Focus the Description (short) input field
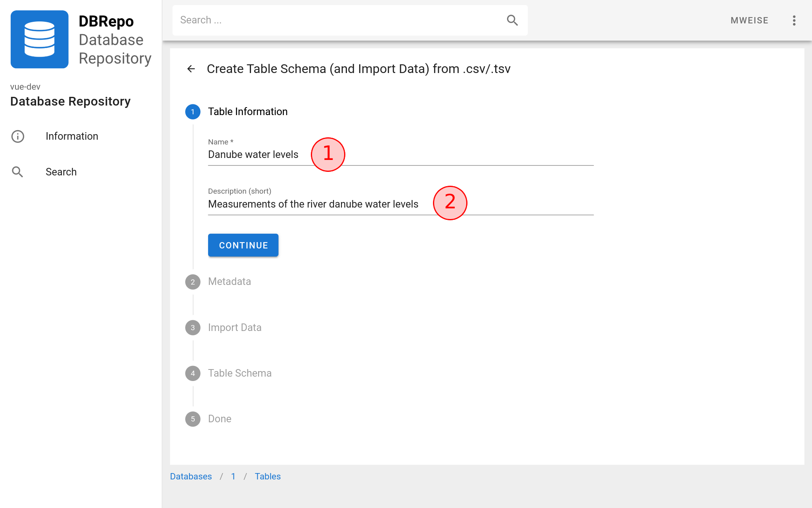Image resolution: width=812 pixels, height=508 pixels. point(400,204)
